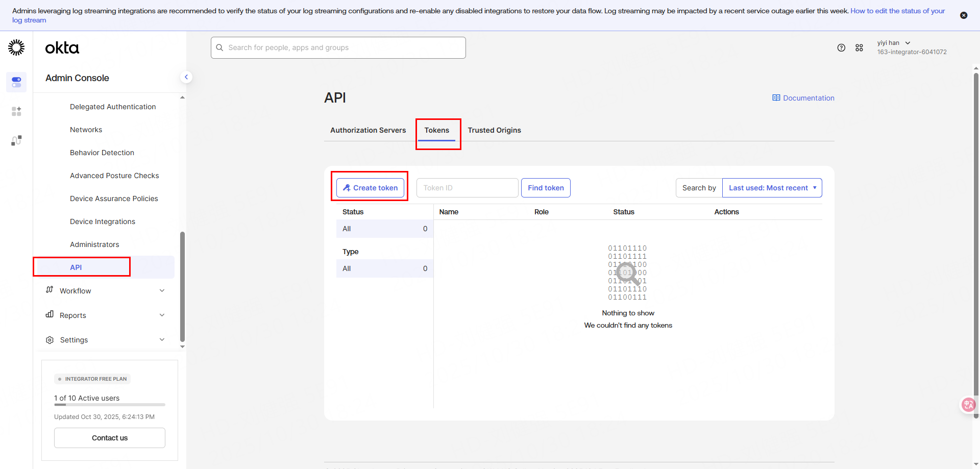
Task: Expand the Reports menu section
Action: pyautogui.click(x=105, y=315)
